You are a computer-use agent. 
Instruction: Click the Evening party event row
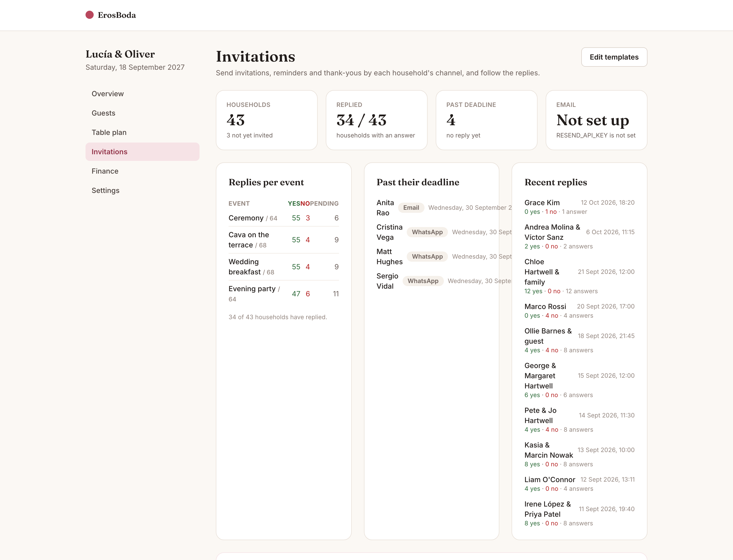coord(284,294)
